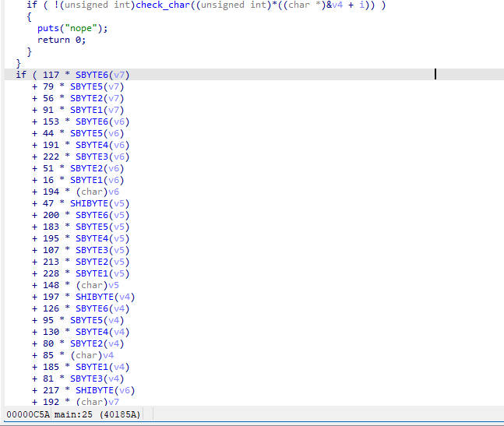Screen dimensions: 504x426
Task: Click SBYTE4(v5) multiplied by 195
Action: (x=102, y=238)
